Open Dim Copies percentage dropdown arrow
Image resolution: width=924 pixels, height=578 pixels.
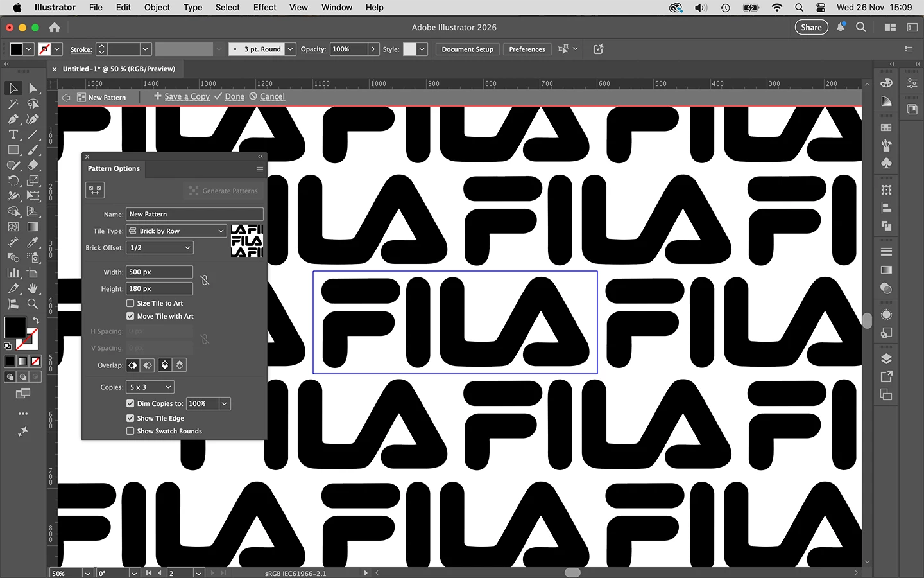pyautogui.click(x=225, y=403)
